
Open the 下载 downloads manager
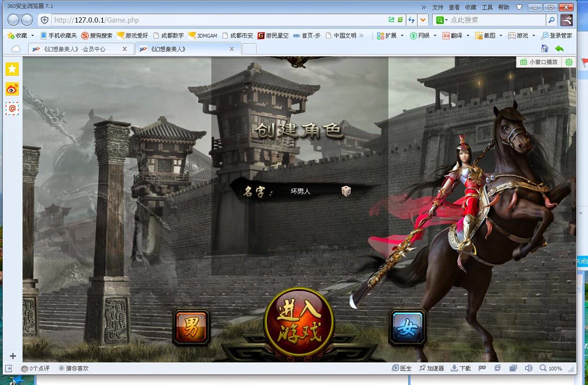click(461, 369)
